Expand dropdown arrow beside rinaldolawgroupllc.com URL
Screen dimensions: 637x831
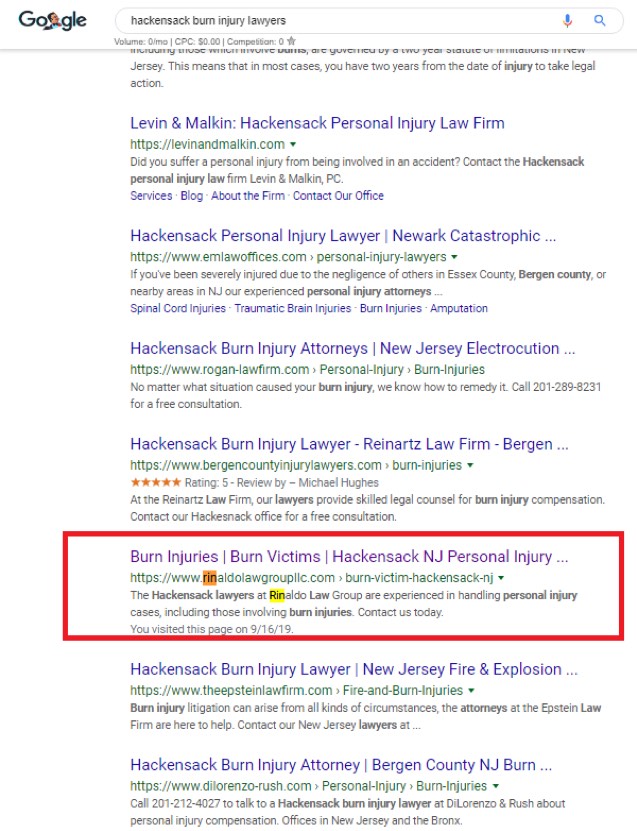click(501, 578)
